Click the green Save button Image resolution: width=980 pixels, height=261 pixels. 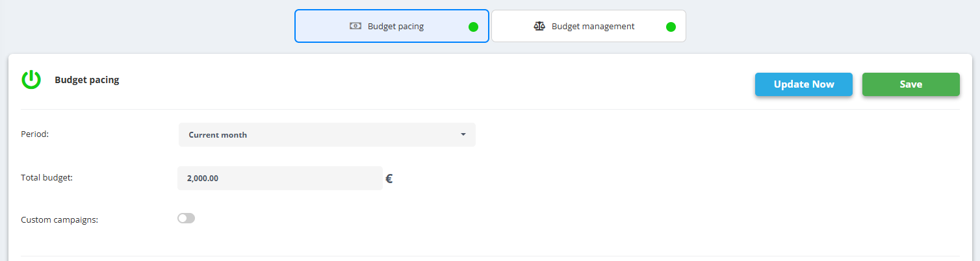pyautogui.click(x=911, y=84)
